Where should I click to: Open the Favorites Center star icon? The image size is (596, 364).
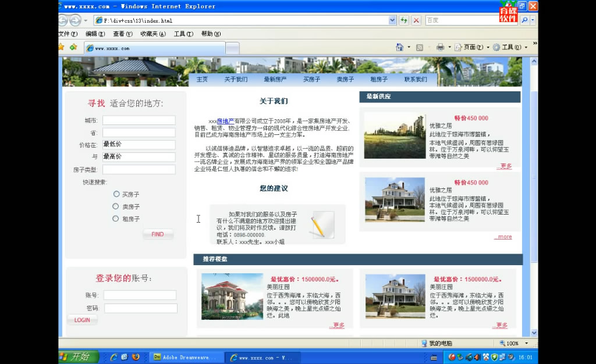click(61, 47)
